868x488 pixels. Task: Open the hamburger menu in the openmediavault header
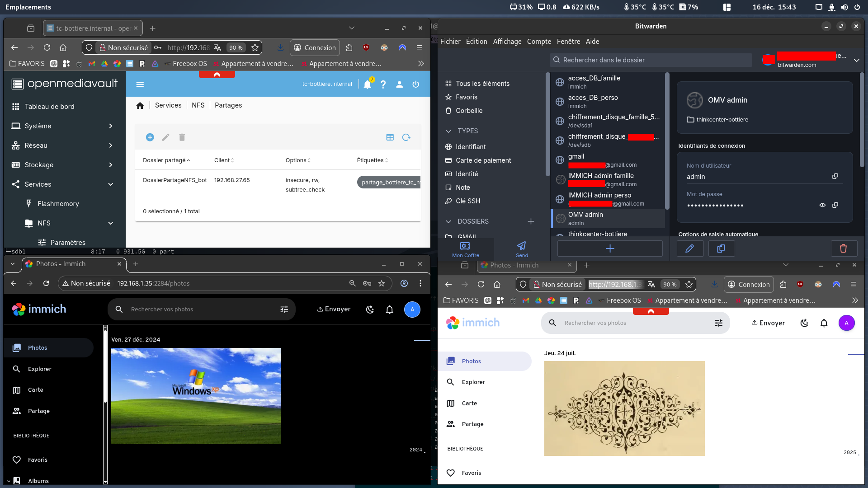[x=140, y=84]
